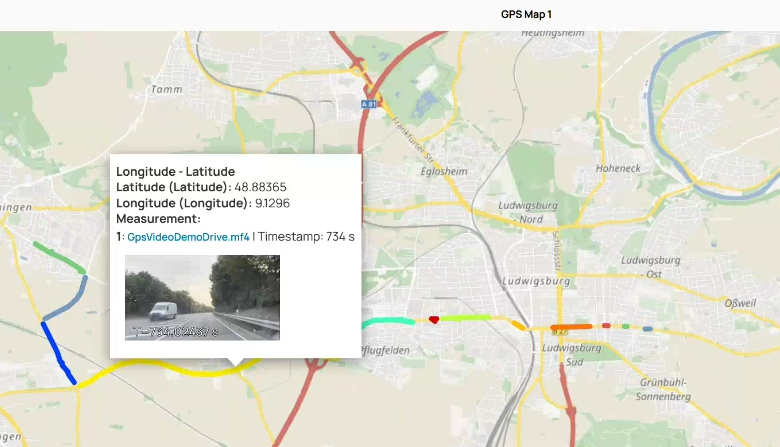Click the Tamm town label on map
Viewport: 780px width, 447px height.
[x=166, y=89]
